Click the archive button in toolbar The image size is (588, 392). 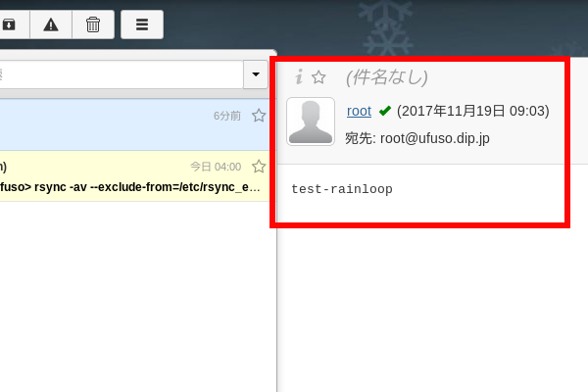coord(10,24)
